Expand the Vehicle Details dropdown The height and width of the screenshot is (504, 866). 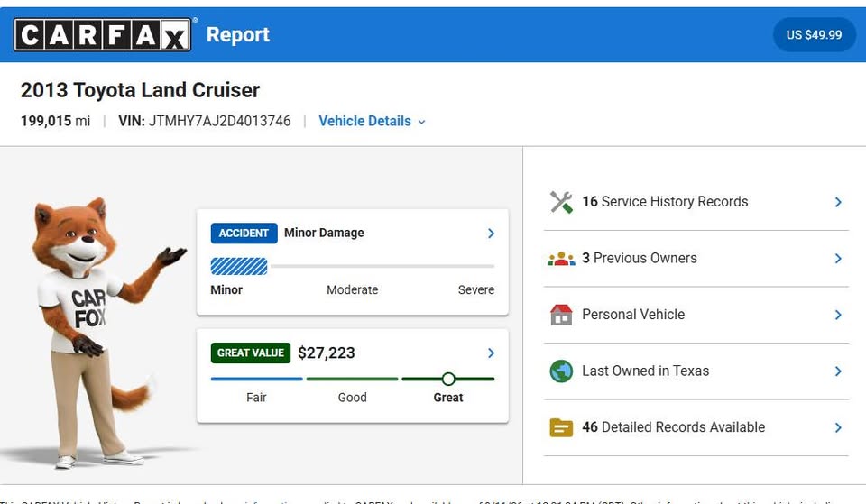(372, 121)
